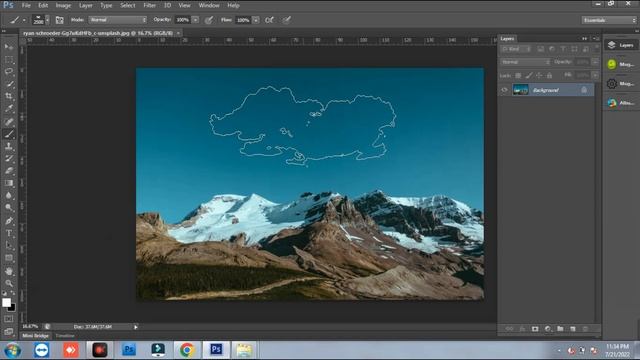Select the Eyedropper tool
The height and width of the screenshot is (360, 640).
(x=9, y=109)
